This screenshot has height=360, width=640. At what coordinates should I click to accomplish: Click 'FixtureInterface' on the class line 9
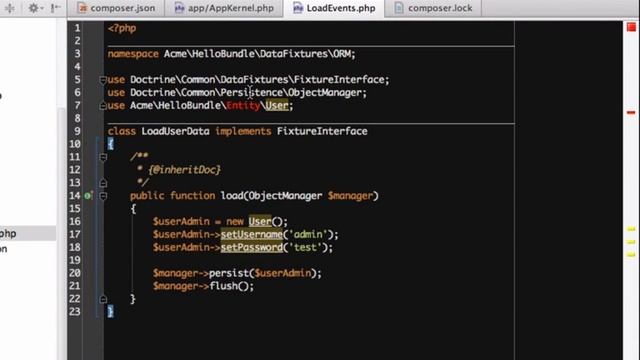tap(322, 131)
